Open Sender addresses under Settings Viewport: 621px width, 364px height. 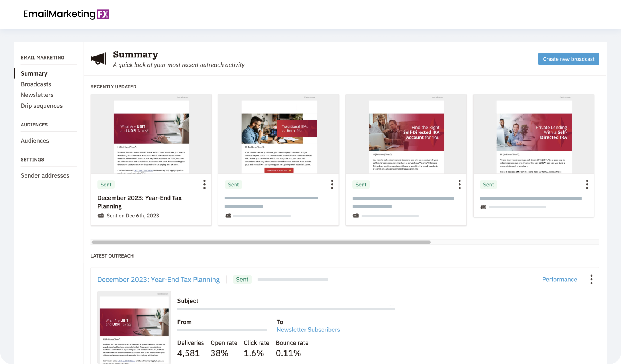pyautogui.click(x=45, y=175)
